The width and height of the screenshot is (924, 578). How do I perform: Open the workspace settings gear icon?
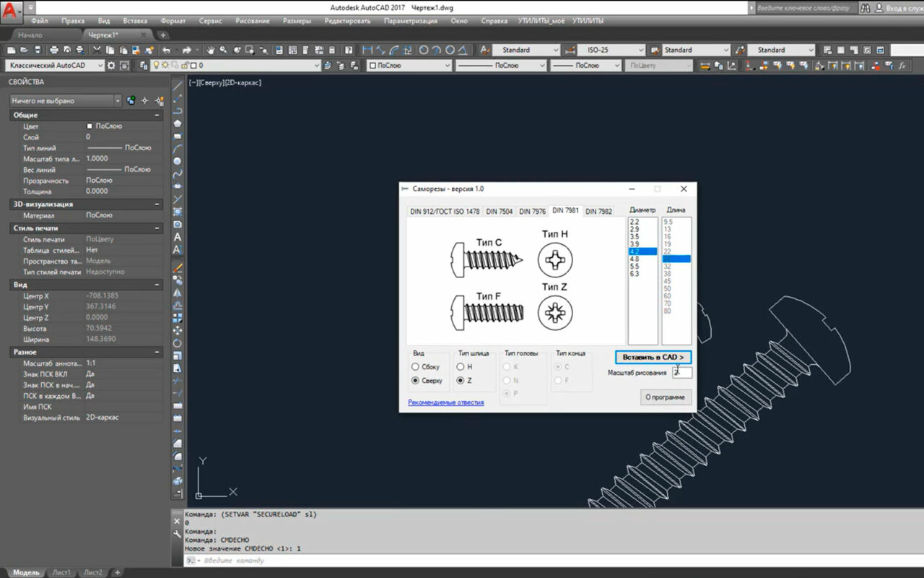[x=111, y=65]
